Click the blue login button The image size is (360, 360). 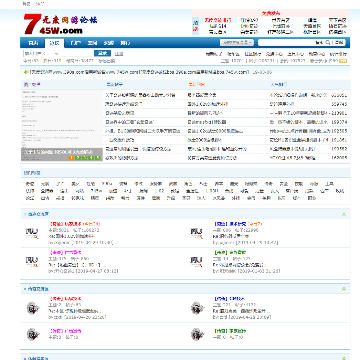102,53
